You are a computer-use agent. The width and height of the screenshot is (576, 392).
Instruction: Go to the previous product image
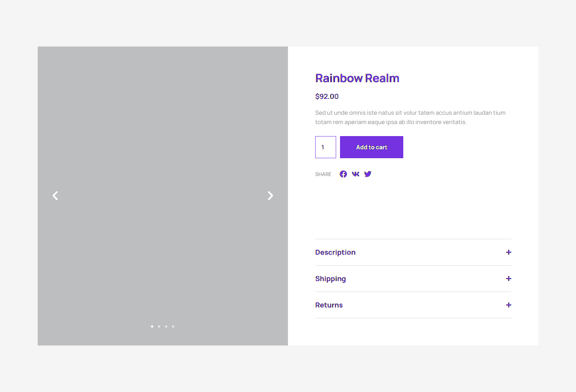(x=55, y=196)
